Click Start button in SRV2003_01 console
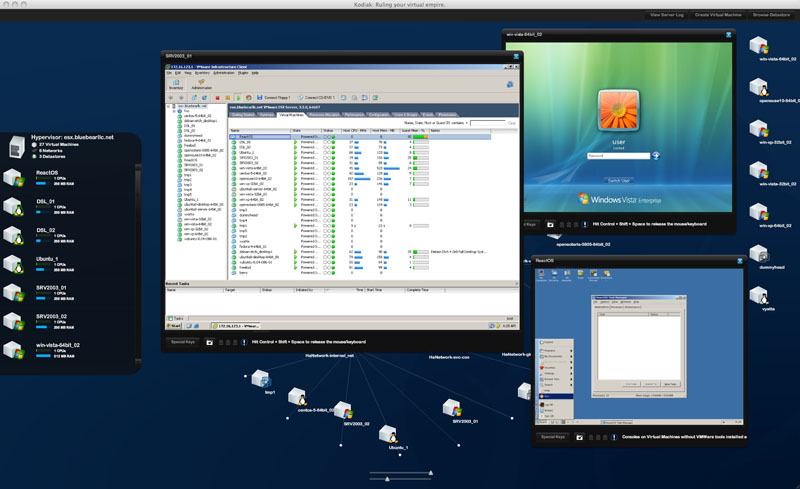 click(x=174, y=326)
